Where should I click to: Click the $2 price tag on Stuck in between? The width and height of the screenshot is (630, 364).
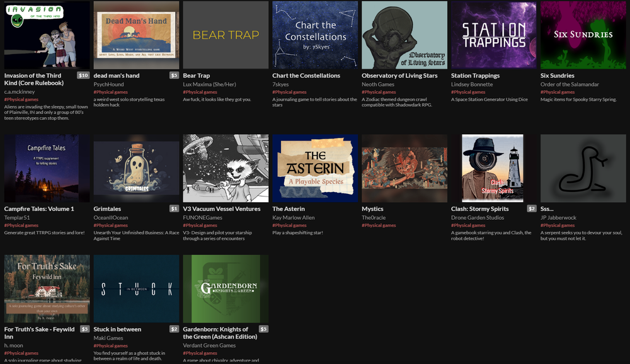(x=174, y=329)
